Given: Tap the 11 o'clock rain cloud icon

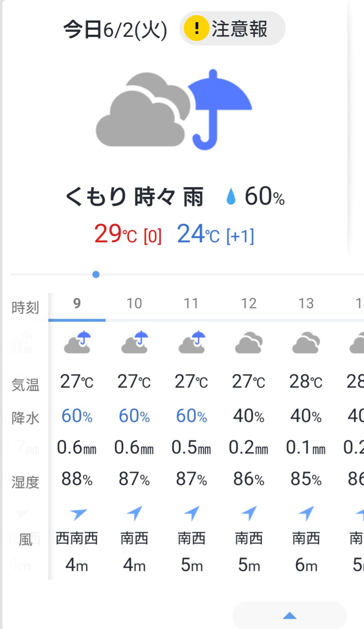Looking at the screenshot, I should click(192, 342).
